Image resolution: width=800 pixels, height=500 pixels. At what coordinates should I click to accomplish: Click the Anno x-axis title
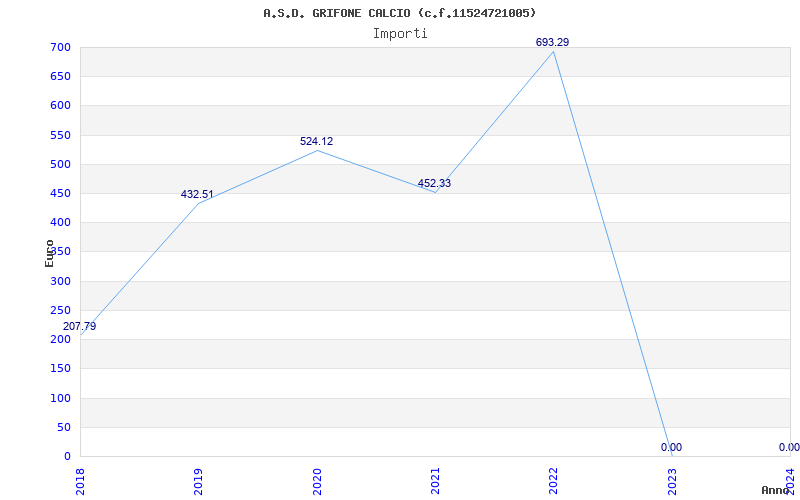(776, 490)
